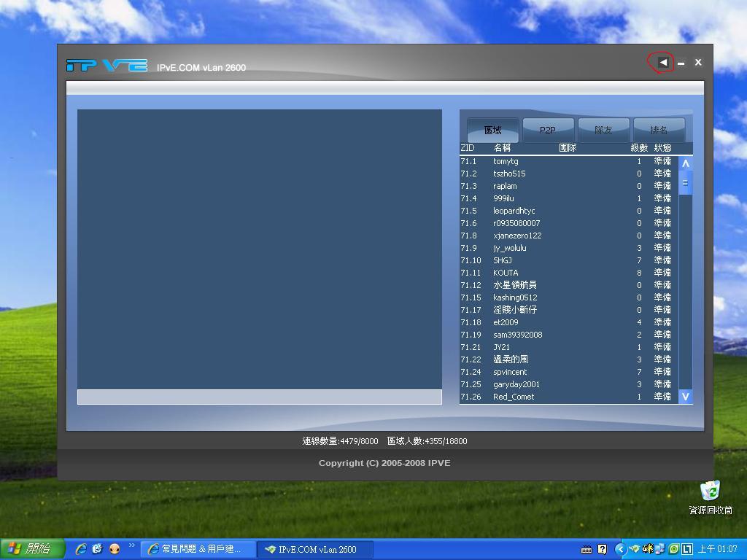
Task: Click IPvE.COM vLan 2600 taskbar button
Action: pos(314,549)
